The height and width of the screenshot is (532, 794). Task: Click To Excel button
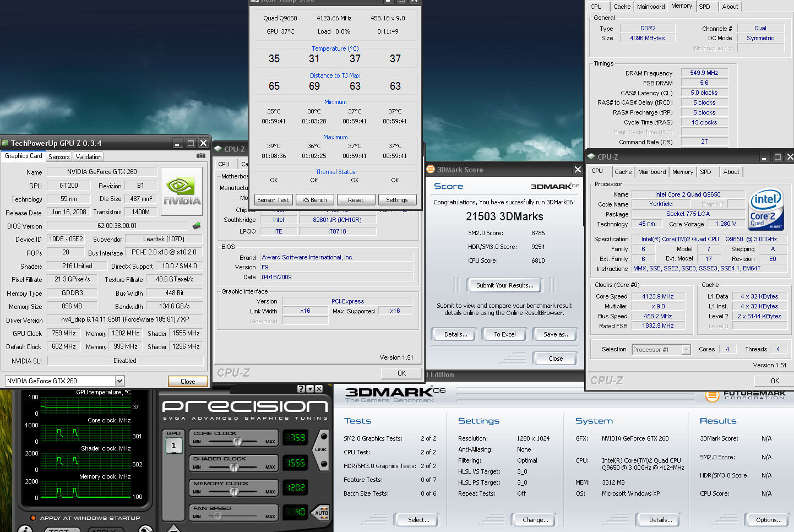(x=505, y=334)
